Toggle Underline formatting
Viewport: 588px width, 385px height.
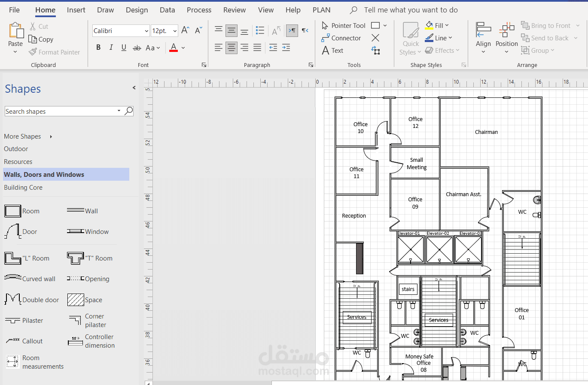coord(124,48)
